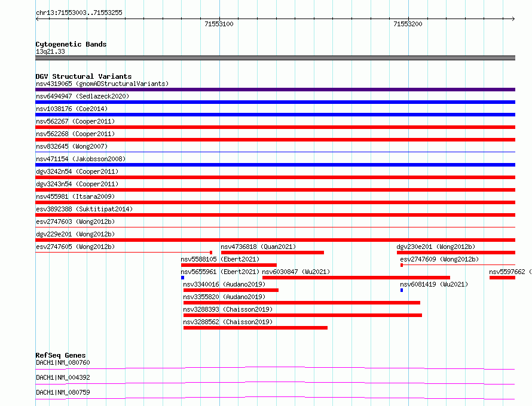This screenshot has width=532, height=406.
Task: Click the gray 13q21.33 cytogenetic band bar
Action: [x=275, y=58]
